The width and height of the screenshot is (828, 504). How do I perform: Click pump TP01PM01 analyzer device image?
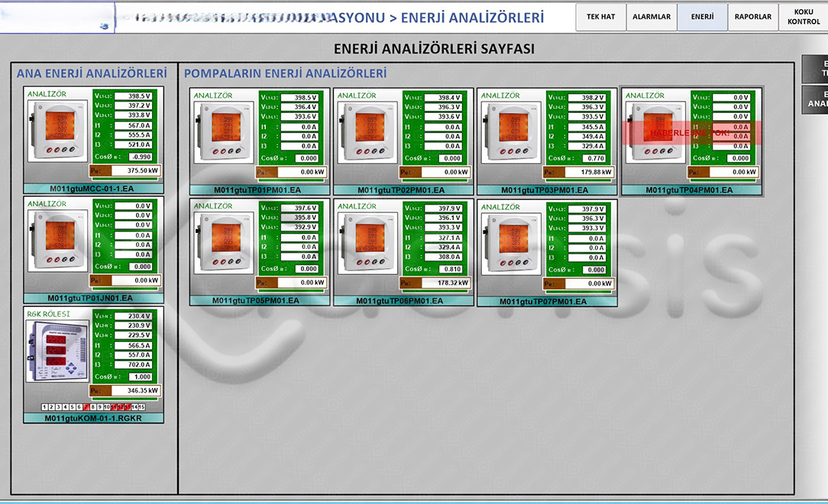[223, 132]
